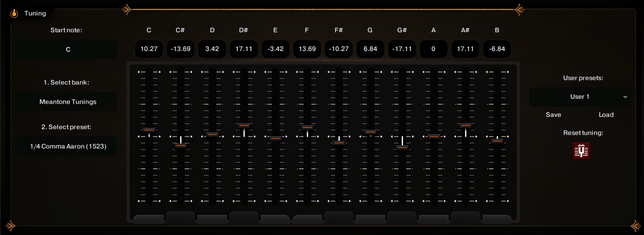
Task: Click the E note slider handle
Action: (276, 138)
